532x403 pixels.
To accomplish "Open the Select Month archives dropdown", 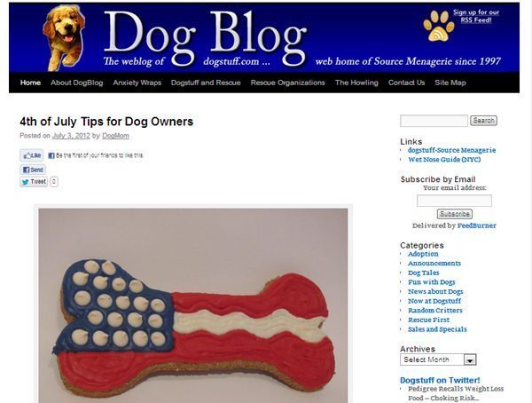I will (x=438, y=360).
